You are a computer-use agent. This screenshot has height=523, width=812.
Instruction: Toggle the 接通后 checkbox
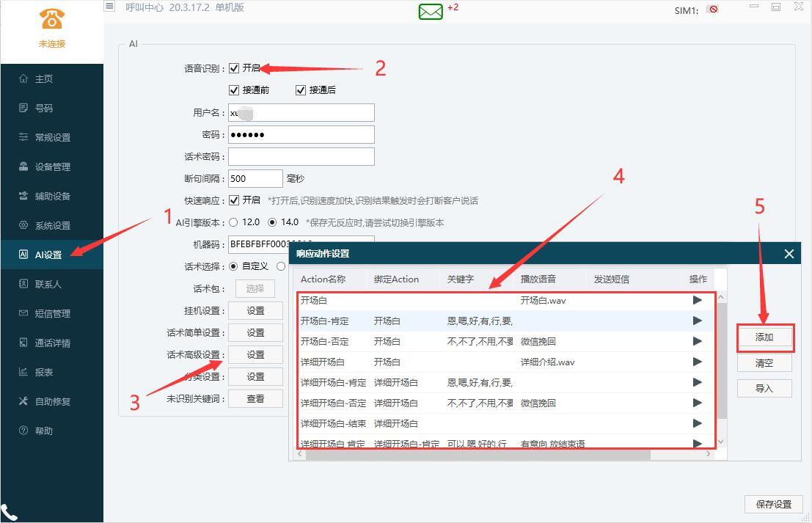tap(300, 90)
